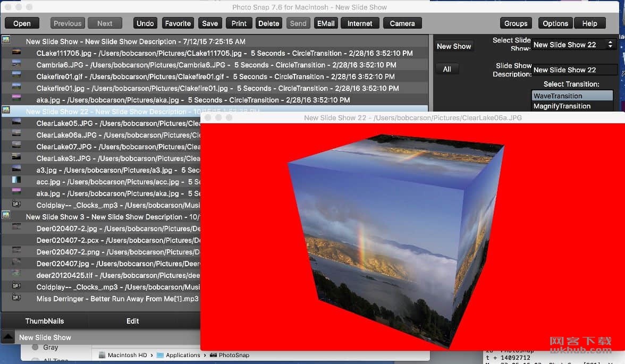The image size is (625, 364).
Task: Click thumbnail icon of Clakefire01.gif
Action: pyautogui.click(x=16, y=75)
